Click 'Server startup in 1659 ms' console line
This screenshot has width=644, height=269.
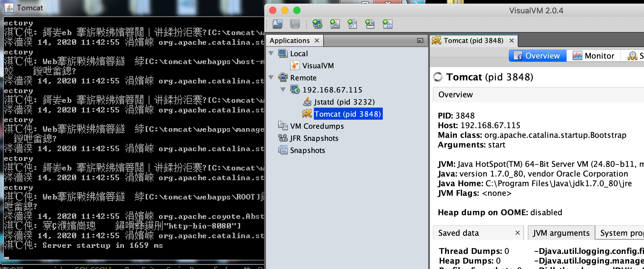tap(102, 245)
